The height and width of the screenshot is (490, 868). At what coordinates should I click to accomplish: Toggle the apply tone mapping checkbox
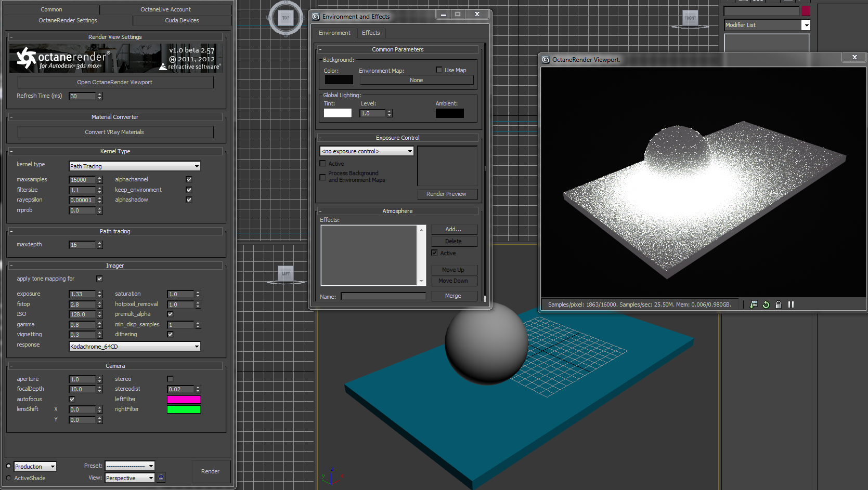(99, 279)
